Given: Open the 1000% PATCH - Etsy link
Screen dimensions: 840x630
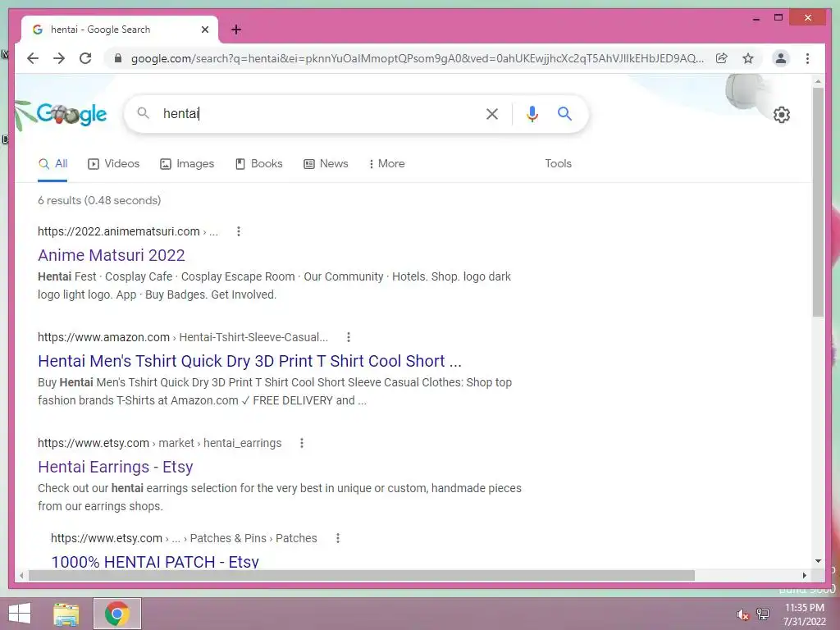Looking at the screenshot, I should [155, 561].
